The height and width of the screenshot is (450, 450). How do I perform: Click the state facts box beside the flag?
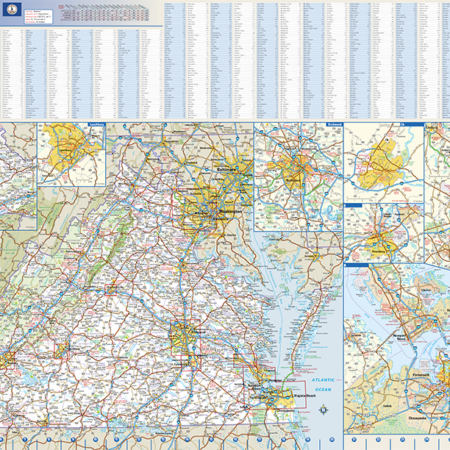coord(39,16)
